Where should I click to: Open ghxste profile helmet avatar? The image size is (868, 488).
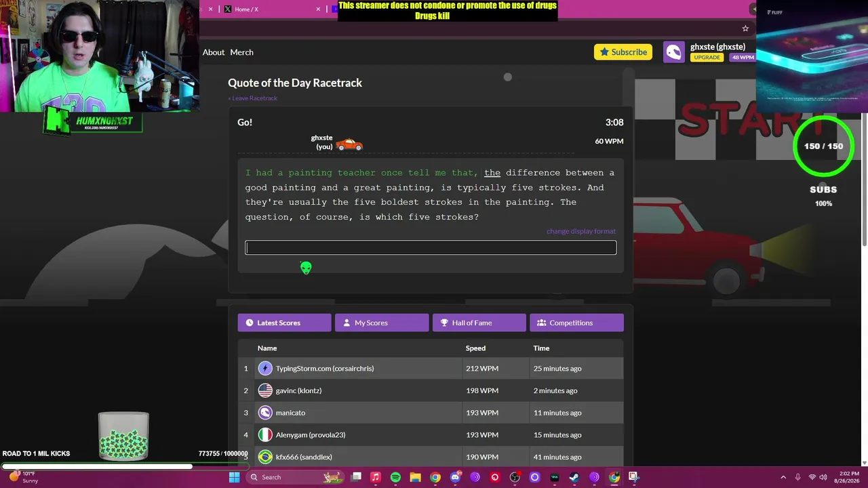pyautogui.click(x=673, y=52)
